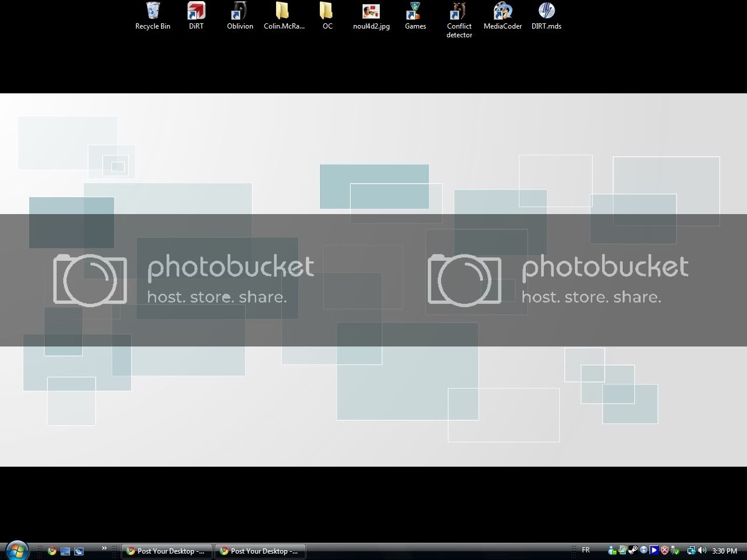Launch Chrome from the Quick Launch bar
Image resolution: width=747 pixels, height=560 pixels.
[x=52, y=551]
